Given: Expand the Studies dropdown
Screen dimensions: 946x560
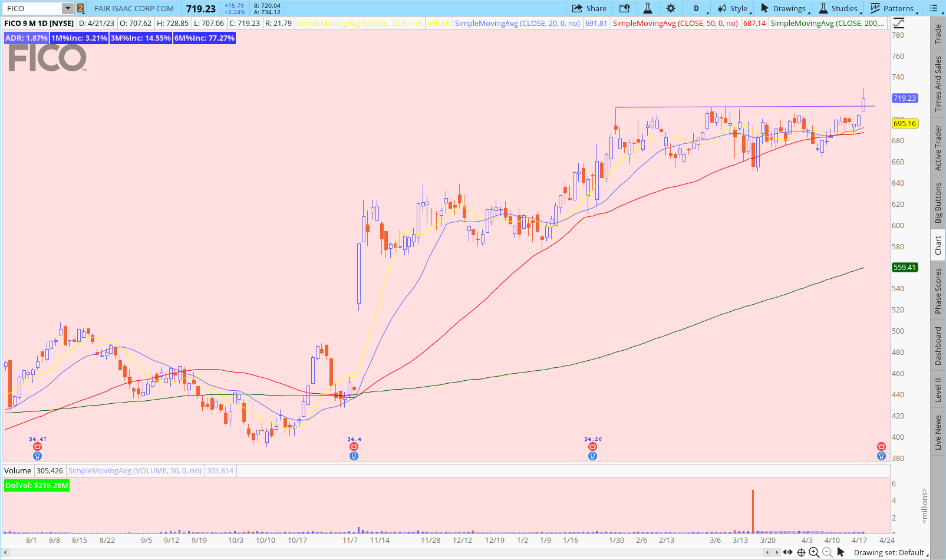Looking at the screenshot, I should pyautogui.click(x=840, y=8).
